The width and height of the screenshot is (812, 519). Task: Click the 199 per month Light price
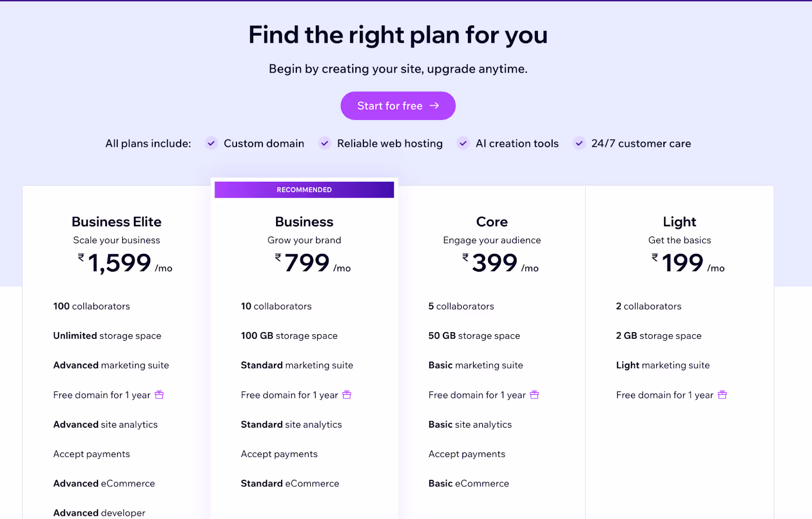click(x=688, y=263)
